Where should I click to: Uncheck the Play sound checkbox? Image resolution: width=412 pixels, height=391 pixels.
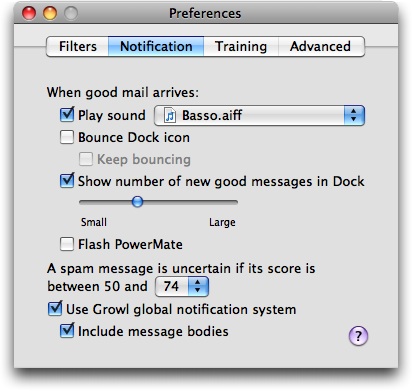coord(67,115)
